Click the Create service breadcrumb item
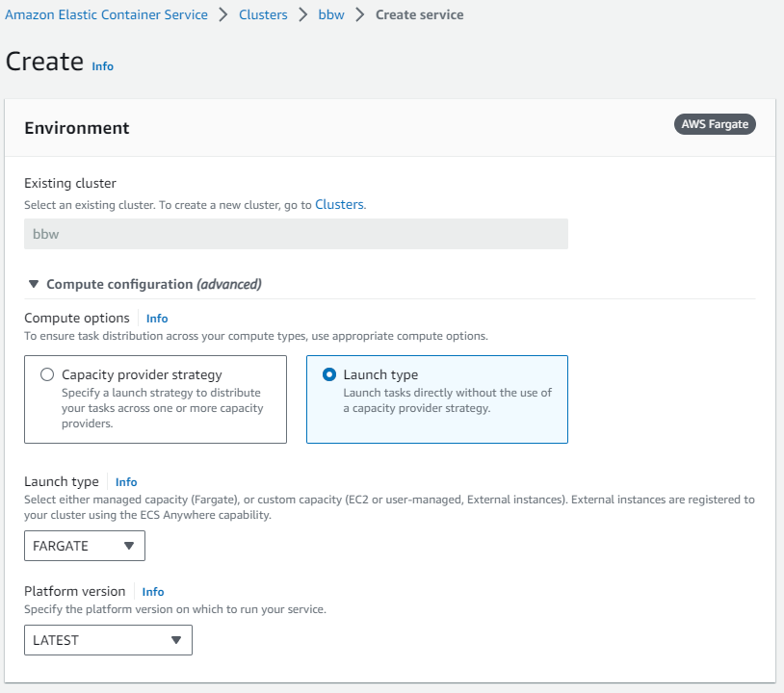The width and height of the screenshot is (784, 693). coord(419,15)
